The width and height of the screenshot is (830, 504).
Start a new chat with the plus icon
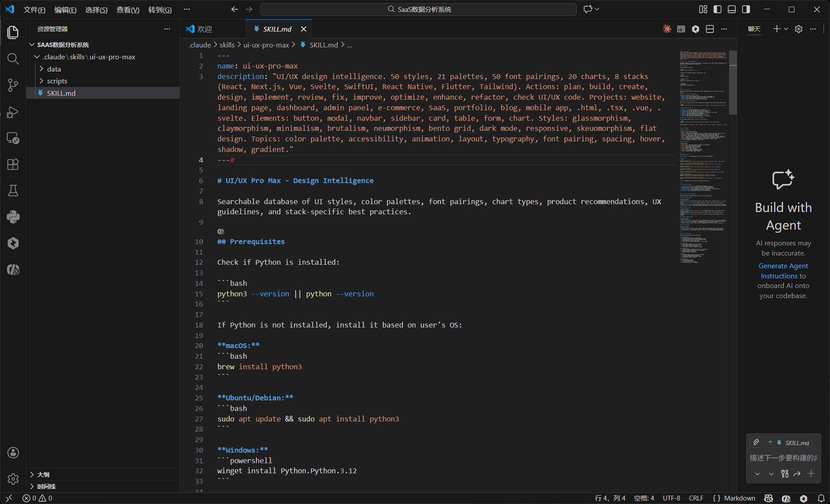(x=776, y=29)
